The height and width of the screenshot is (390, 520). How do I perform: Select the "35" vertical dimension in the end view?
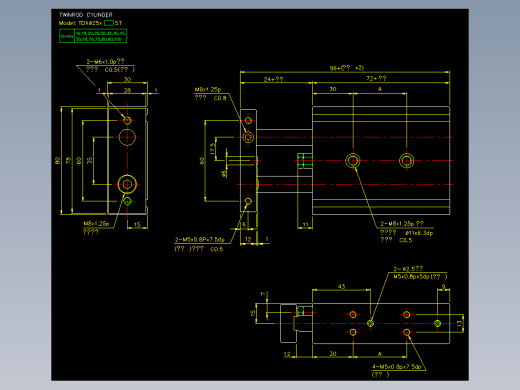[89, 160]
